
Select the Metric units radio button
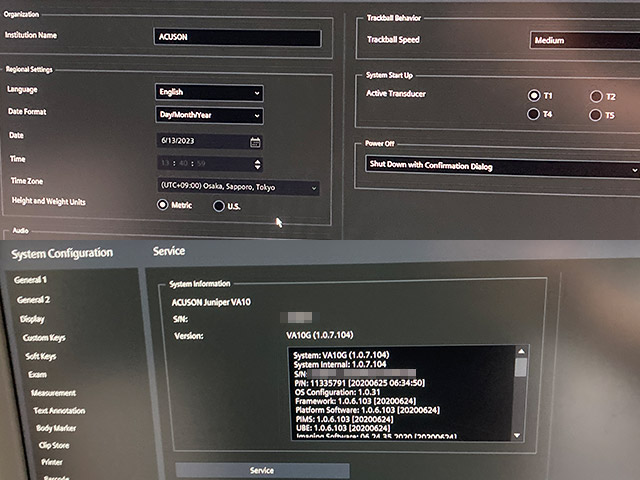coord(162,204)
